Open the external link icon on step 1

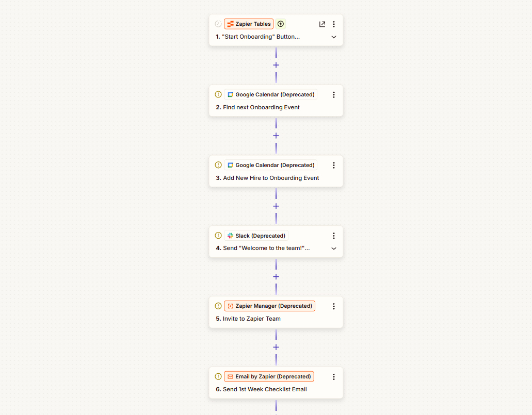coord(322,24)
